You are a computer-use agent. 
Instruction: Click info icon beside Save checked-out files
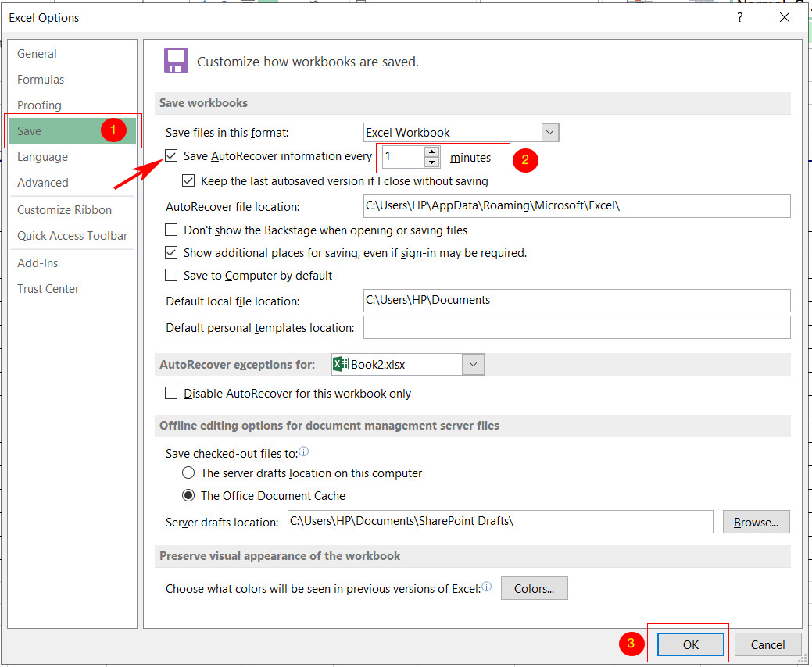tap(304, 451)
